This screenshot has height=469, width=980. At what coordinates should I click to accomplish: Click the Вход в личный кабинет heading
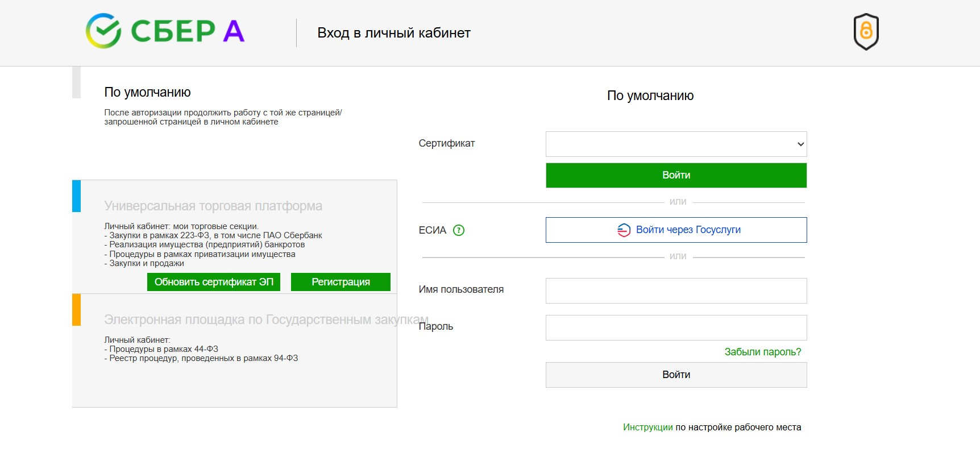(x=393, y=33)
